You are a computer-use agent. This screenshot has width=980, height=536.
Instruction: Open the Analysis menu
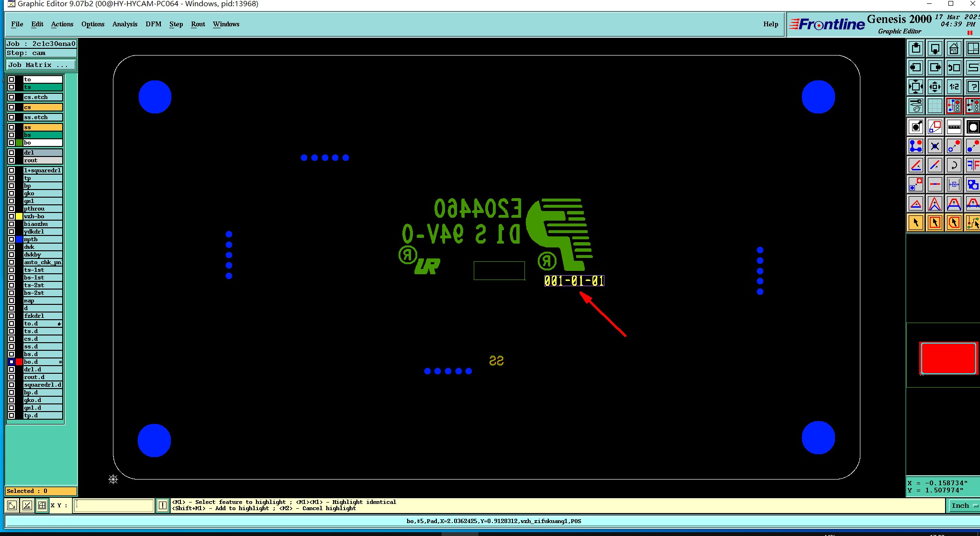(x=124, y=24)
